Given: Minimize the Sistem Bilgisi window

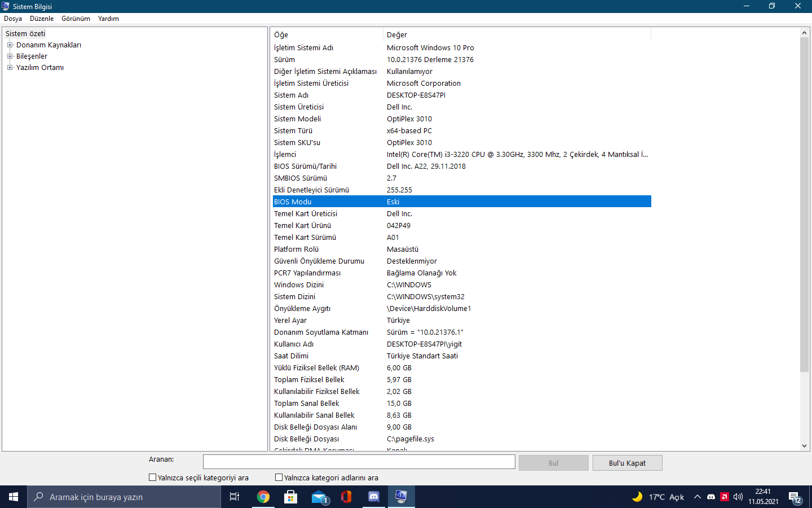Looking at the screenshot, I should tap(747, 6).
